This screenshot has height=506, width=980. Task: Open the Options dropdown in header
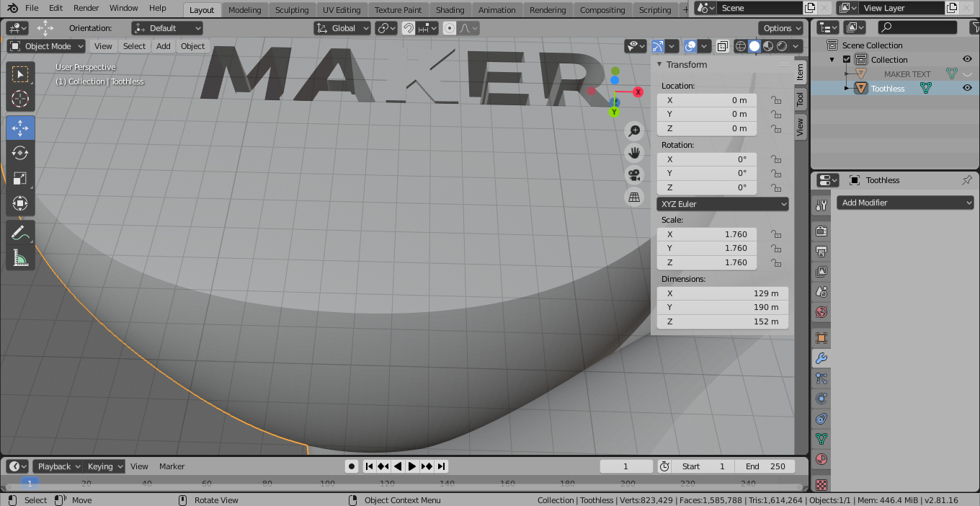780,28
